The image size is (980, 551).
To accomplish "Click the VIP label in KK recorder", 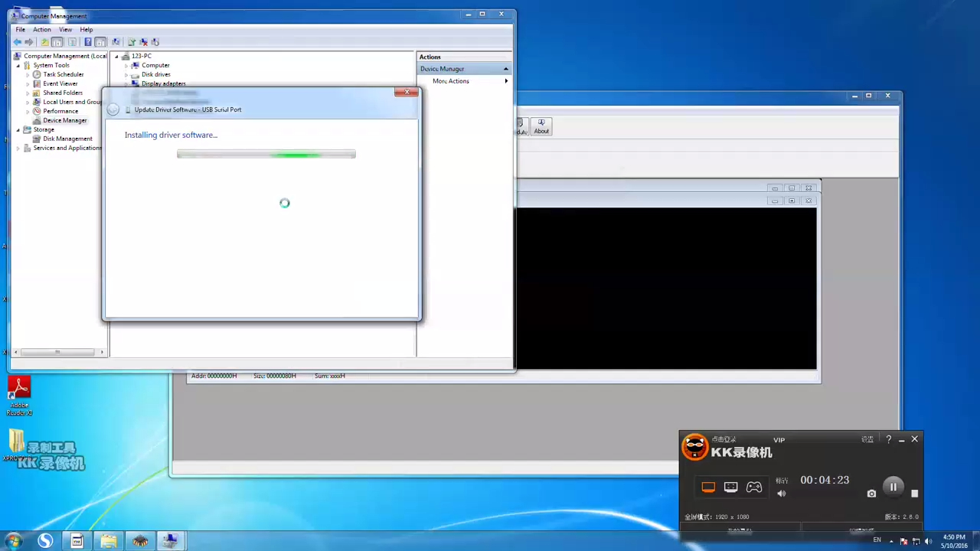I will [779, 440].
